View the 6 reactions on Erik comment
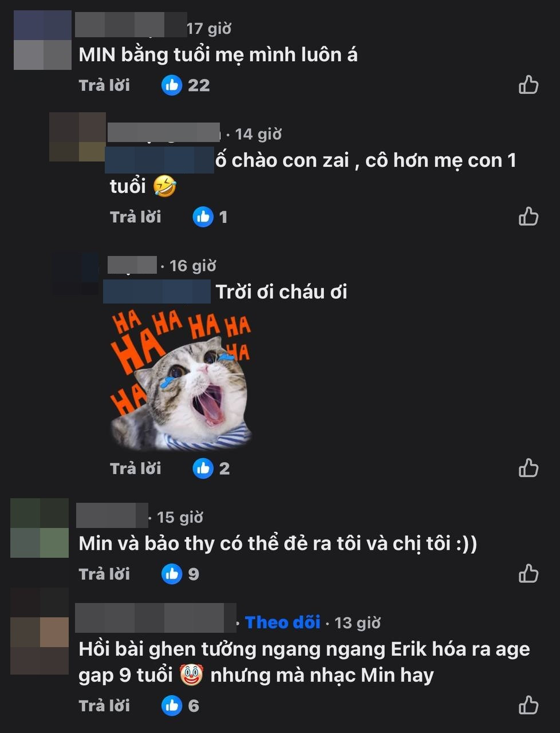 click(180, 706)
